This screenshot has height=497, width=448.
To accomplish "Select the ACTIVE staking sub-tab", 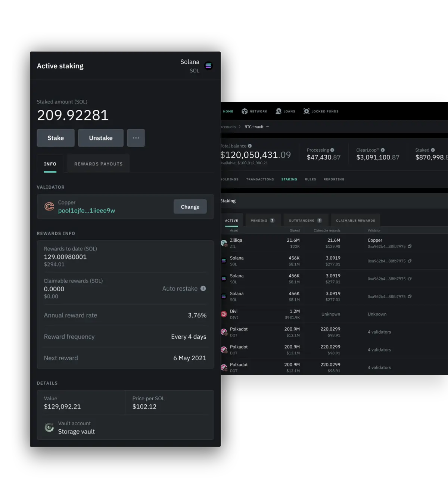I will [231, 220].
